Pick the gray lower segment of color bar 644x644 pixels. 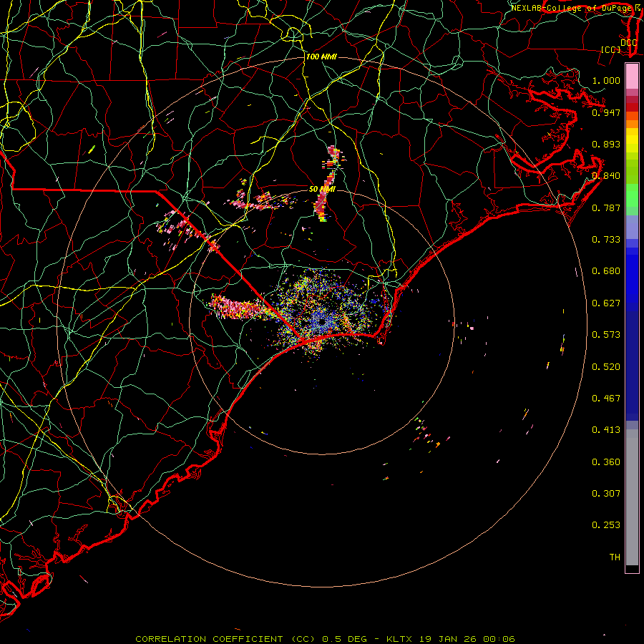click(x=632, y=497)
